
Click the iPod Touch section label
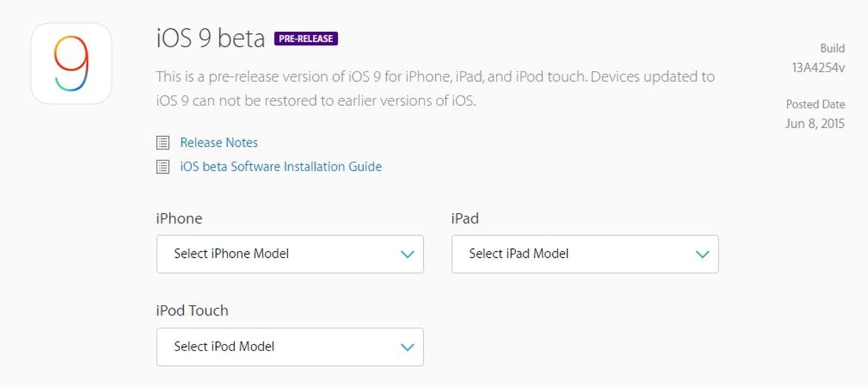(192, 311)
